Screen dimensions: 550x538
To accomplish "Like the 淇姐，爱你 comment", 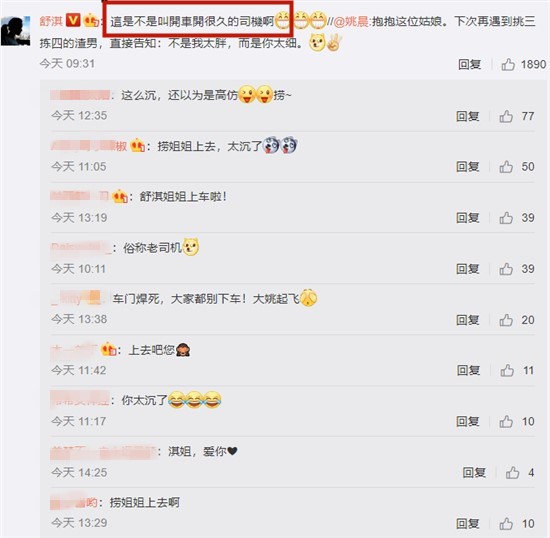I will click(x=512, y=473).
